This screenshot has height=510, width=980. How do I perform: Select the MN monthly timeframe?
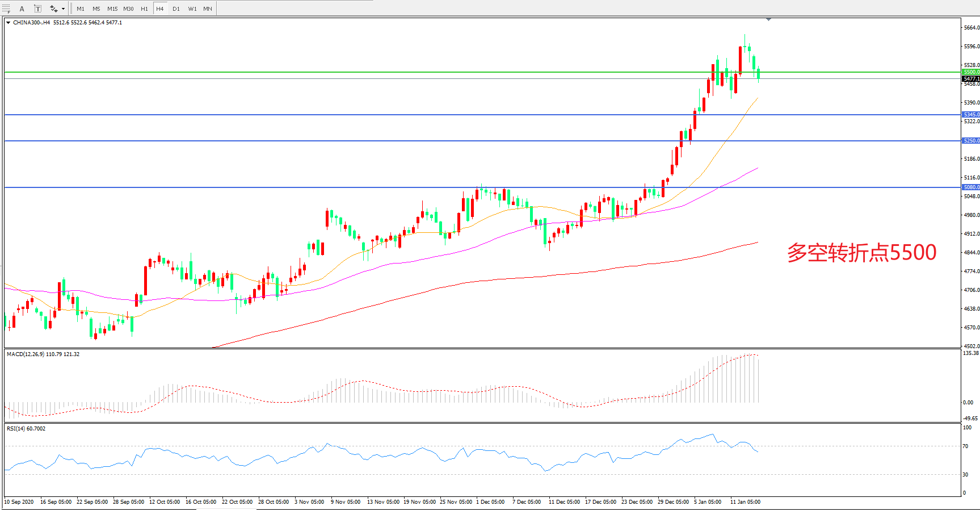(208, 9)
